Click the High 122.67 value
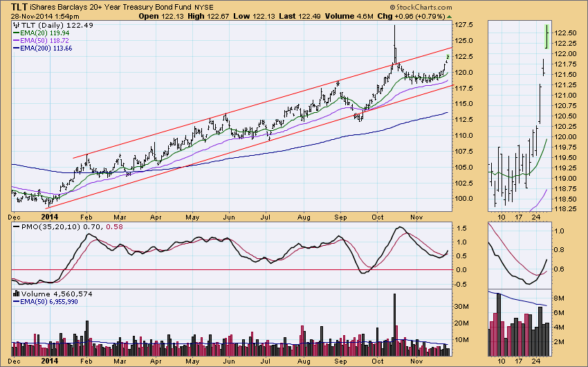Image resolution: width=588 pixels, height=367 pixels. tap(208, 16)
